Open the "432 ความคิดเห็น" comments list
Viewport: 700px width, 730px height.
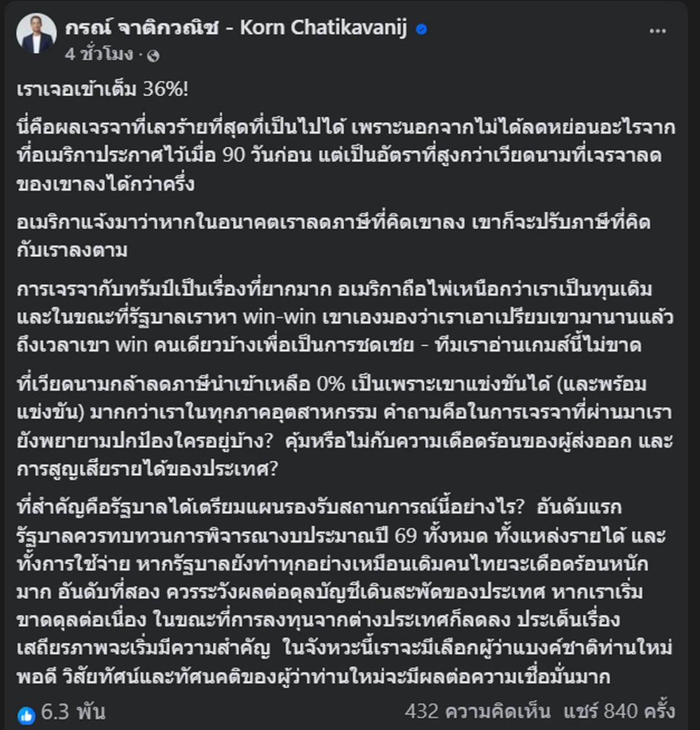tap(477, 711)
